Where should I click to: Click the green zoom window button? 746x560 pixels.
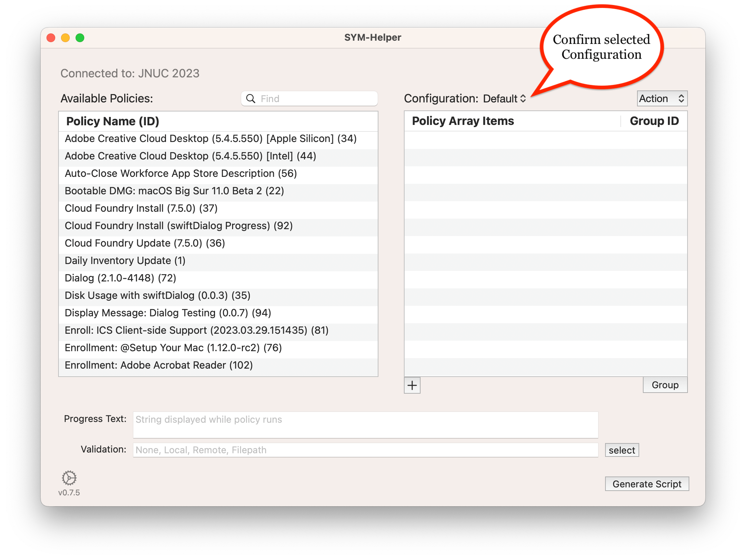tap(80, 38)
